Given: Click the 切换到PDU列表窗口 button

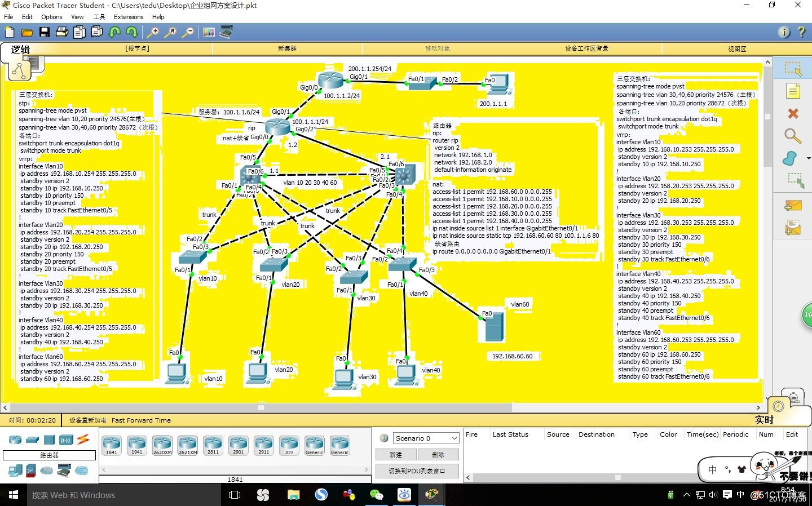Looking at the screenshot, I should 417,471.
